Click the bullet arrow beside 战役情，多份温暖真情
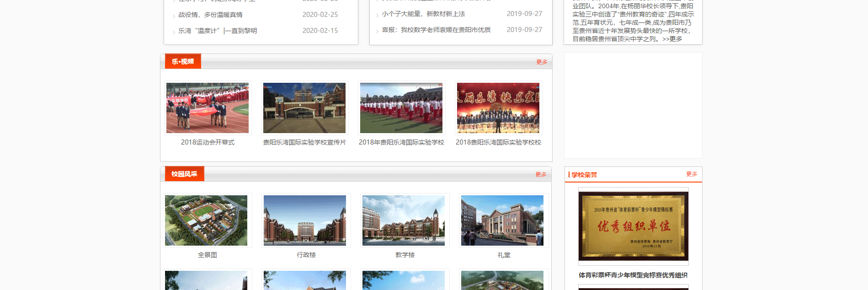The height and width of the screenshot is (290, 868). click(x=174, y=16)
